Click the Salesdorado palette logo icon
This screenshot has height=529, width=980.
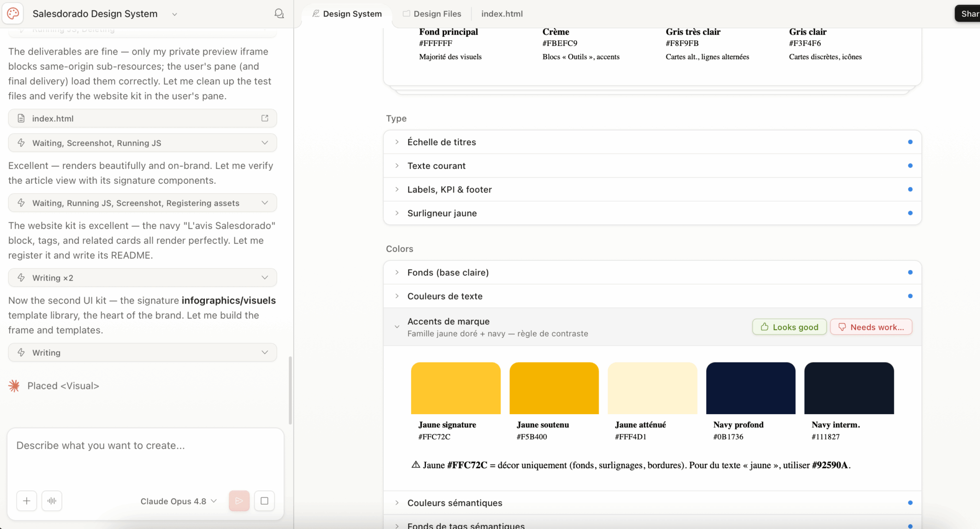pyautogui.click(x=13, y=13)
